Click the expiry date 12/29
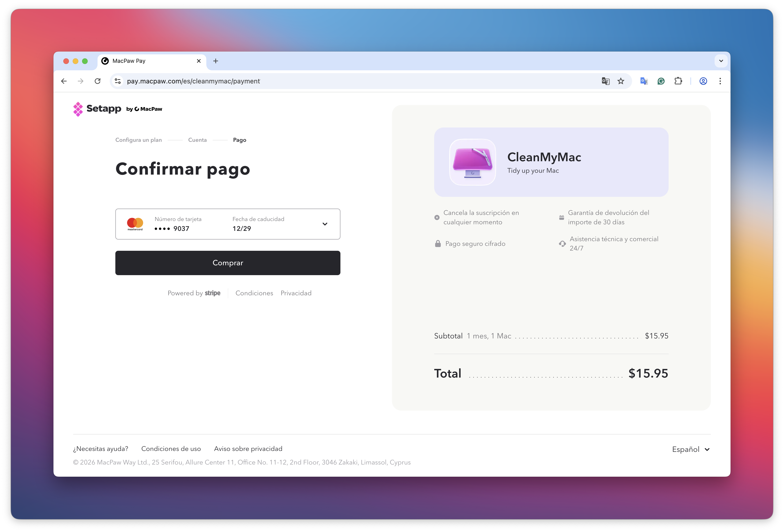The image size is (784, 532). tap(241, 229)
